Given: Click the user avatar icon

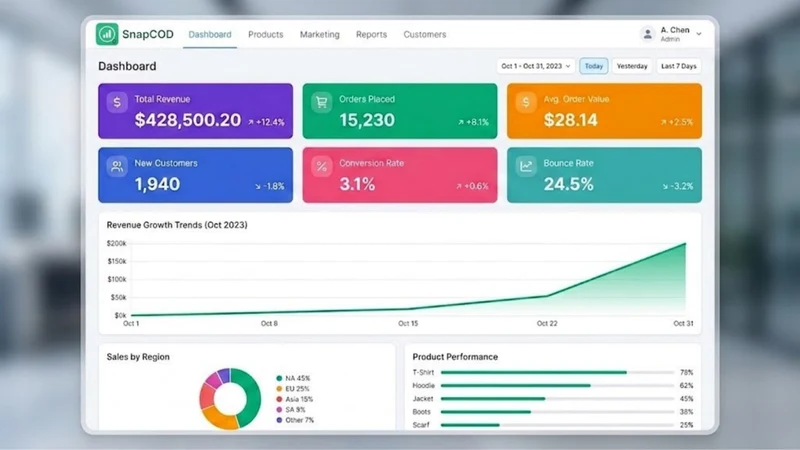Looking at the screenshot, I should coord(647,34).
